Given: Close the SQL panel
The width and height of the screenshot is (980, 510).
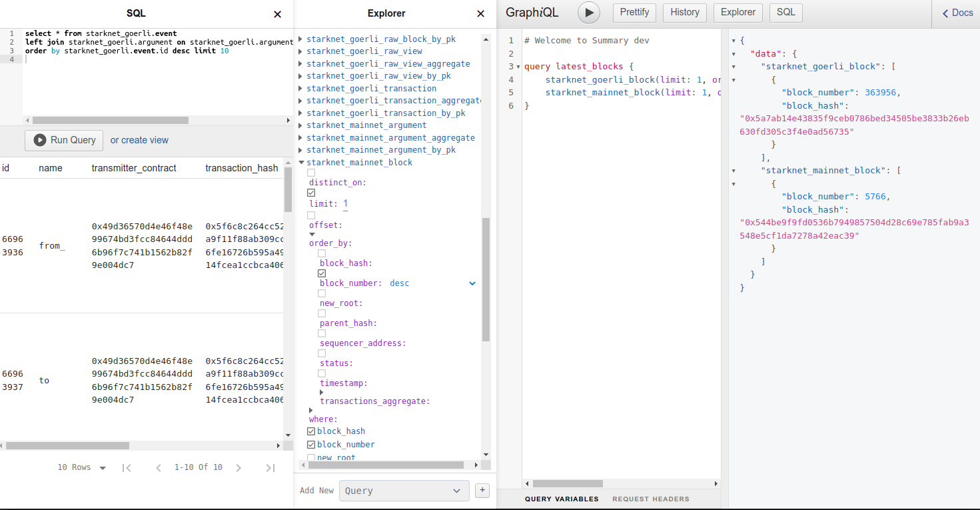Looking at the screenshot, I should [x=278, y=14].
